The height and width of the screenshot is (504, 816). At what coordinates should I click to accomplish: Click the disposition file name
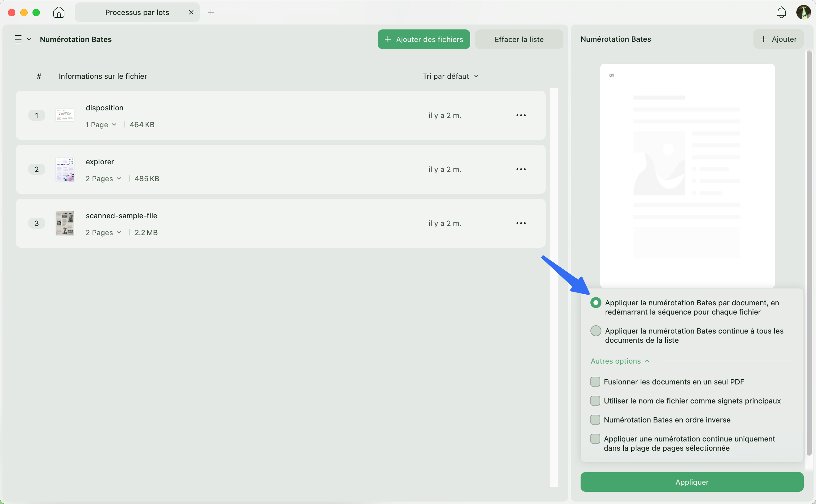pos(105,108)
